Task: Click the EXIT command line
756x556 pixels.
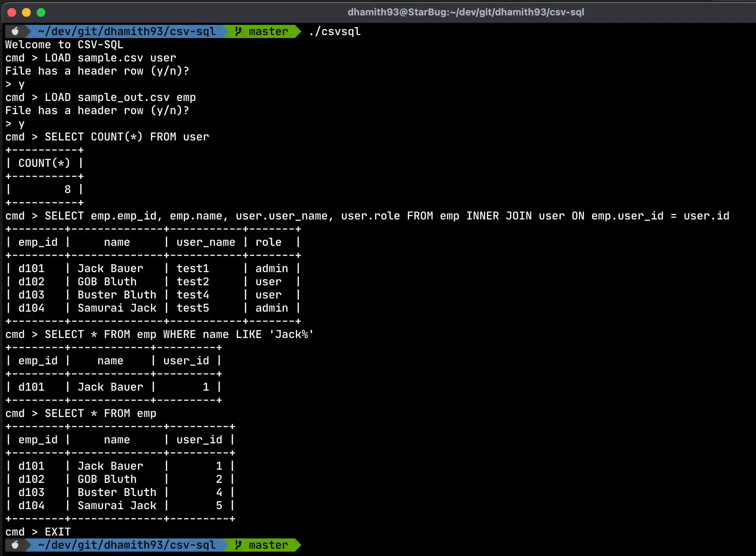Action: [x=38, y=532]
